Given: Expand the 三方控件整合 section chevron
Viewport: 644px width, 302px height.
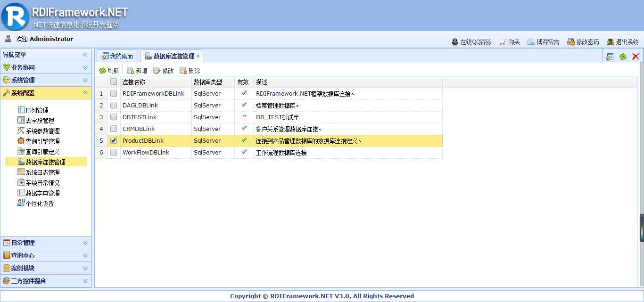Looking at the screenshot, I should point(85,281).
